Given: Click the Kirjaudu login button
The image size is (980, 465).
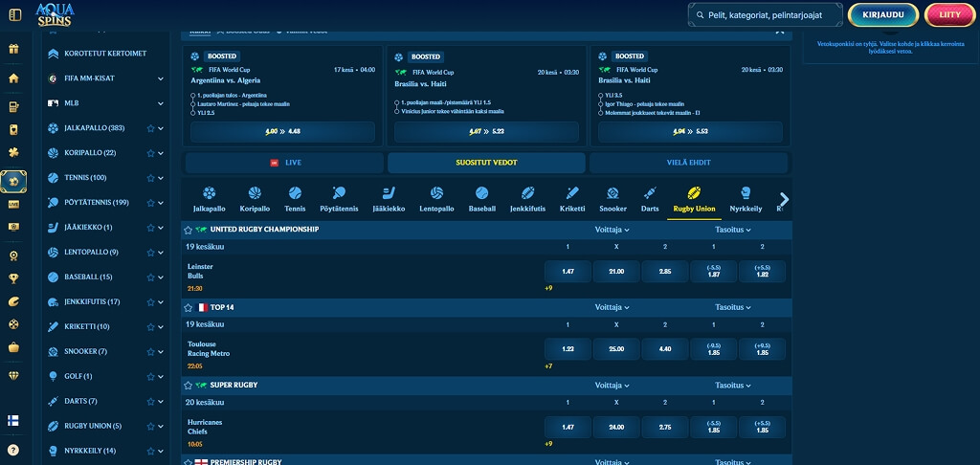Looking at the screenshot, I should [883, 15].
